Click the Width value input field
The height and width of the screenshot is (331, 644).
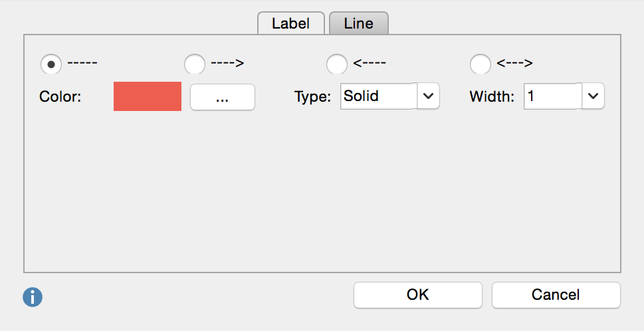coord(553,96)
